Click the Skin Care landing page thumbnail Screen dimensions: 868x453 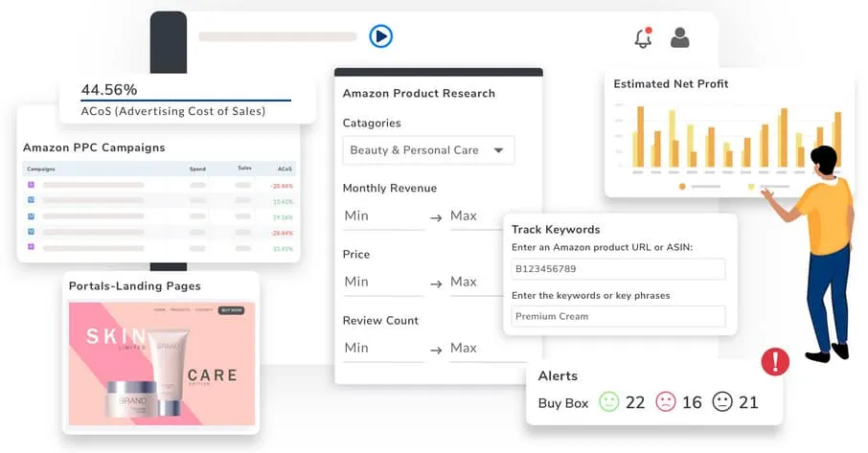(x=162, y=364)
